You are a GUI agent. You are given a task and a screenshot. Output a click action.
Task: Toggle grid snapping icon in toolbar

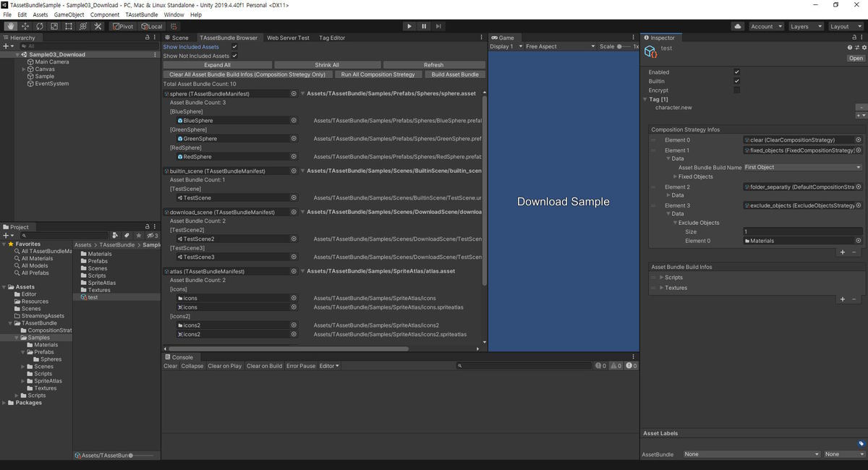pos(174,26)
